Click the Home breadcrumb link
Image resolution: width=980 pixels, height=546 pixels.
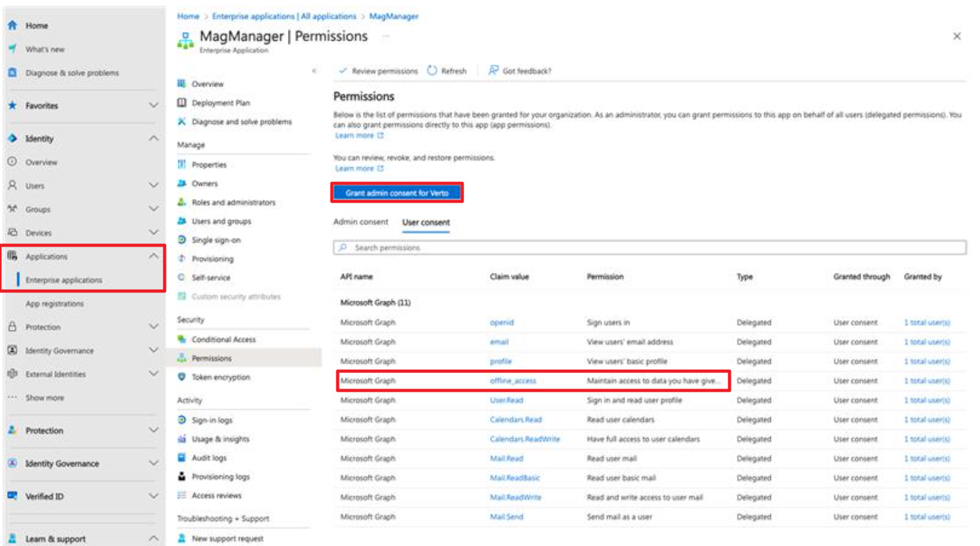pos(189,16)
